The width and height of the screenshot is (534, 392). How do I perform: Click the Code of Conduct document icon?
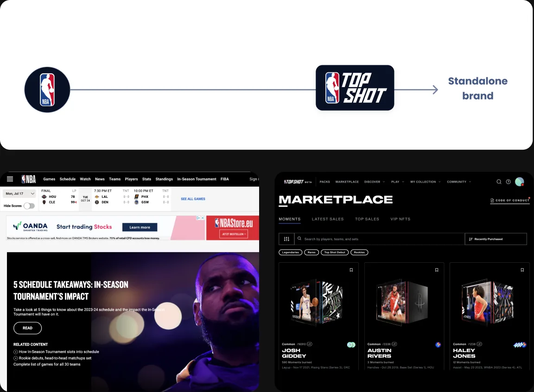pyautogui.click(x=492, y=201)
